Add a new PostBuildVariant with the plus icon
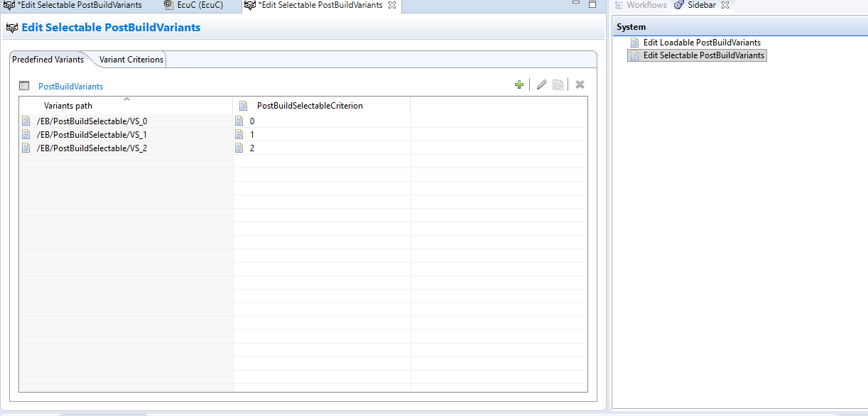 [x=519, y=85]
